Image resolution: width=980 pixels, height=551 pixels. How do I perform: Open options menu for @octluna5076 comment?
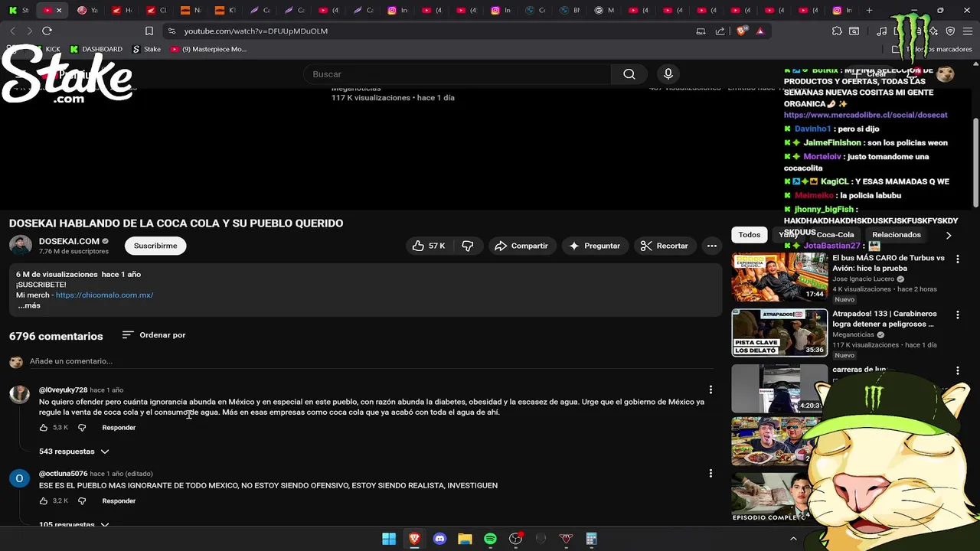710,474
